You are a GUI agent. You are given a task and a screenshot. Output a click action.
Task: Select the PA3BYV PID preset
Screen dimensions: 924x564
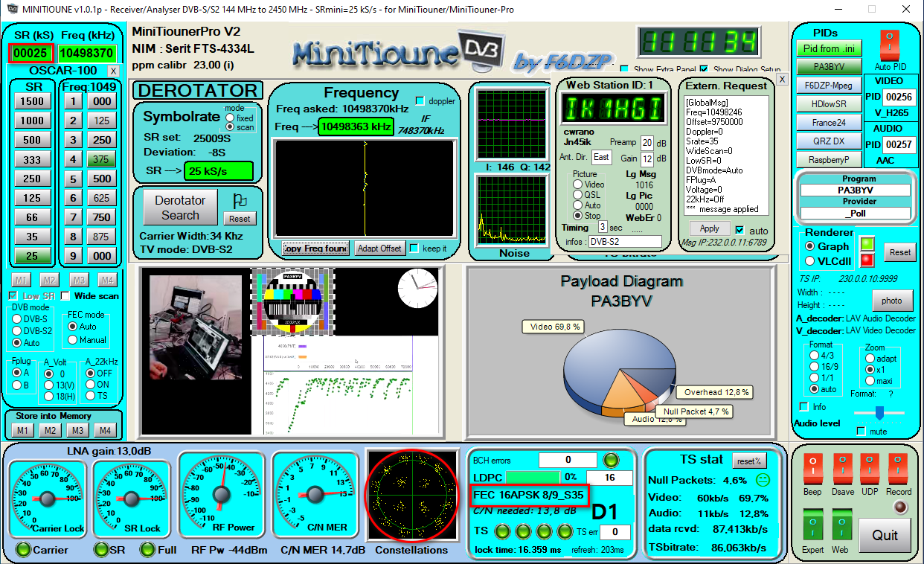coord(830,66)
